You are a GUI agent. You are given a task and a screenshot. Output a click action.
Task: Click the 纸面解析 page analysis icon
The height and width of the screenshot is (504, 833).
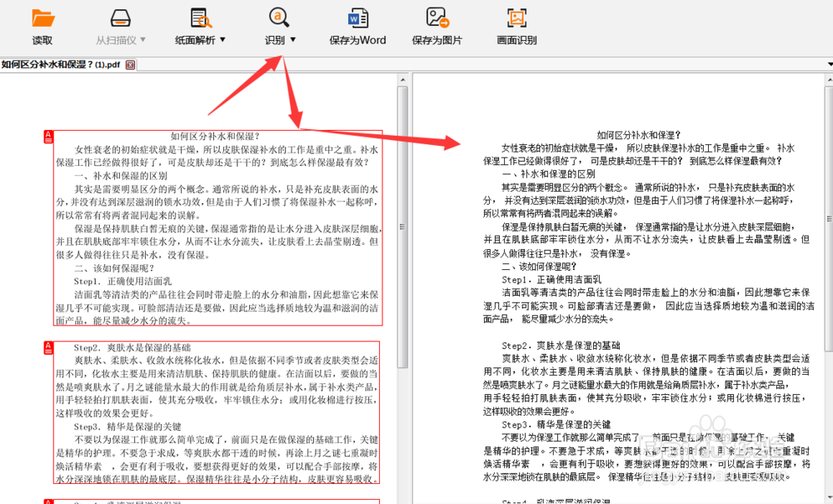pos(201,17)
